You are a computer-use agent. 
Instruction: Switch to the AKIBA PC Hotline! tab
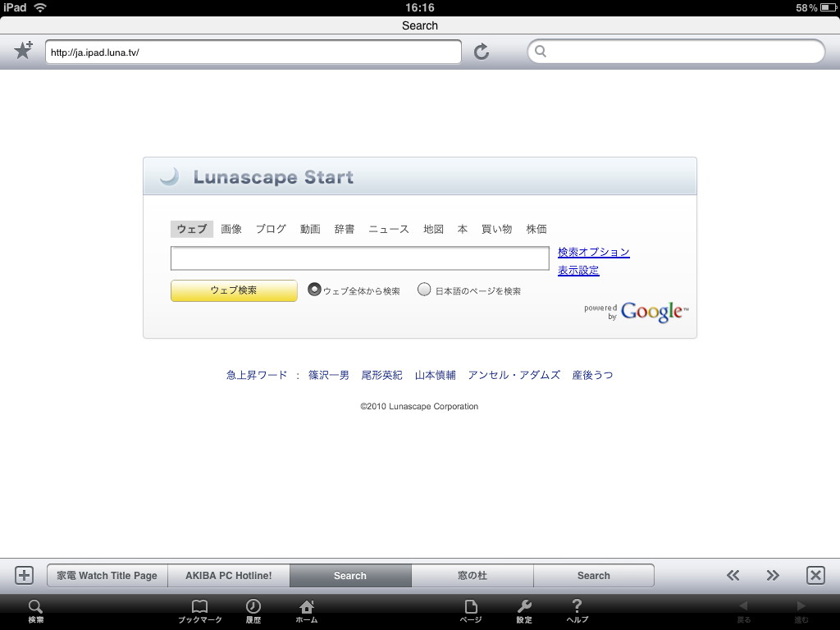coord(228,575)
